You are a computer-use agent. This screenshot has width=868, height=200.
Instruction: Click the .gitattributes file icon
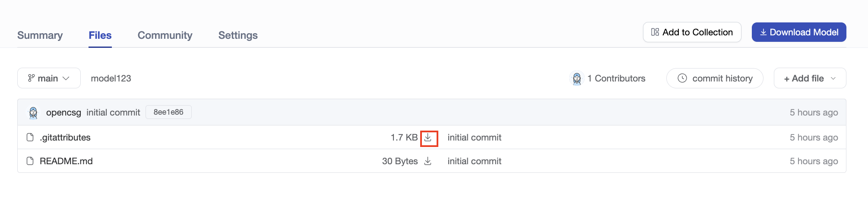(x=30, y=137)
